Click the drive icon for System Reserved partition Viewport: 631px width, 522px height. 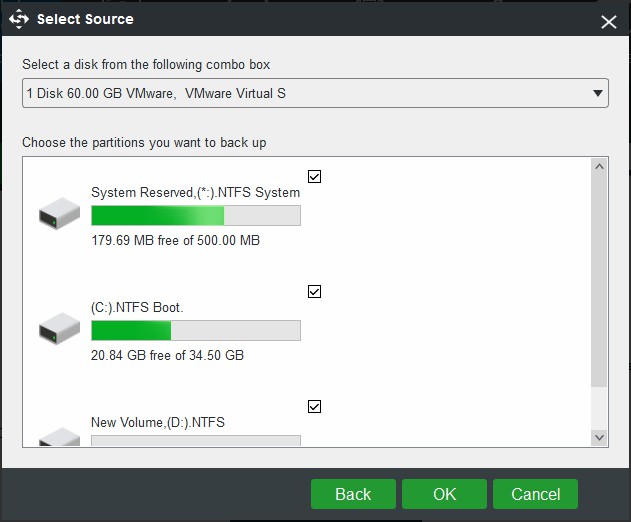[59, 213]
